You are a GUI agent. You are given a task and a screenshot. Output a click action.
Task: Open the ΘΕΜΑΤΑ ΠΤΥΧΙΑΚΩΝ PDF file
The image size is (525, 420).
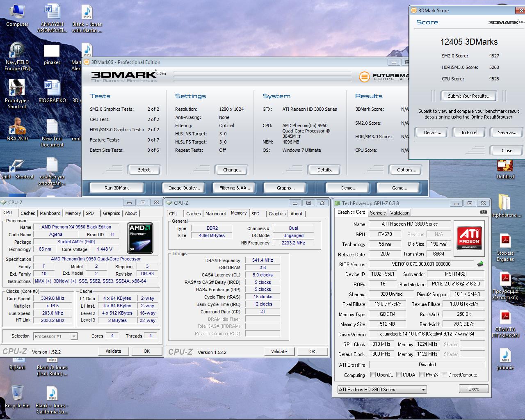(x=505, y=324)
